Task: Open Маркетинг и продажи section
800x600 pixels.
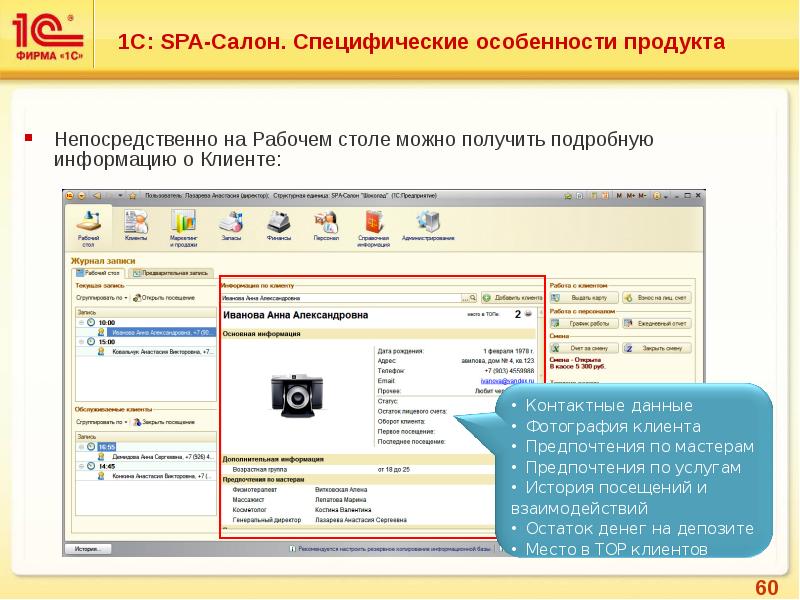Action: [183, 222]
